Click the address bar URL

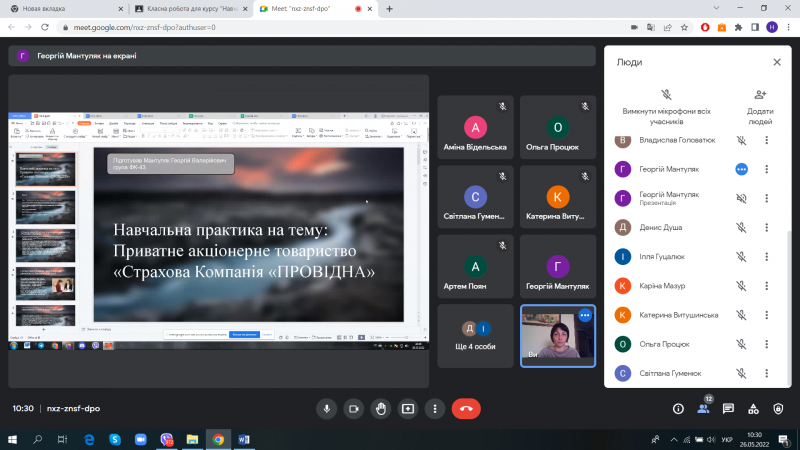[x=144, y=28]
